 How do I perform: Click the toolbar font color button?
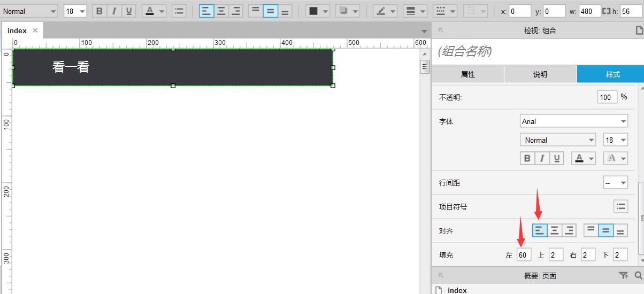(x=150, y=11)
